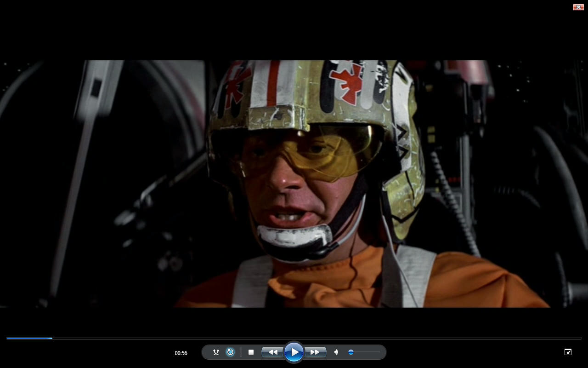Image resolution: width=588 pixels, height=368 pixels.
Task: Close the player with red X
Action: point(578,7)
